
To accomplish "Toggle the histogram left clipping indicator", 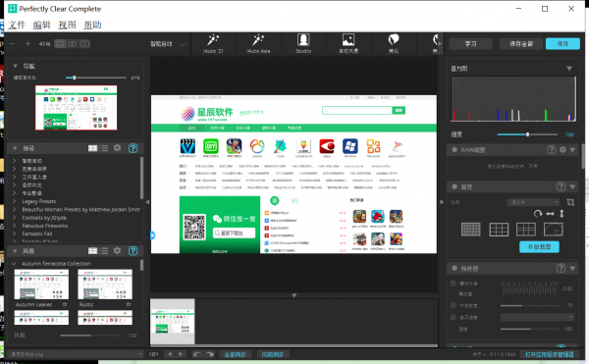I will [x=455, y=80].
